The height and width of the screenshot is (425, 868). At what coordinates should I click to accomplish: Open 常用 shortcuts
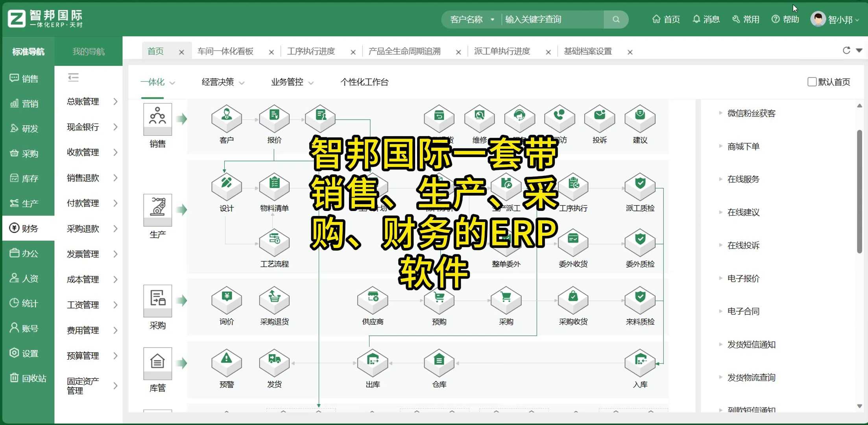click(x=746, y=19)
